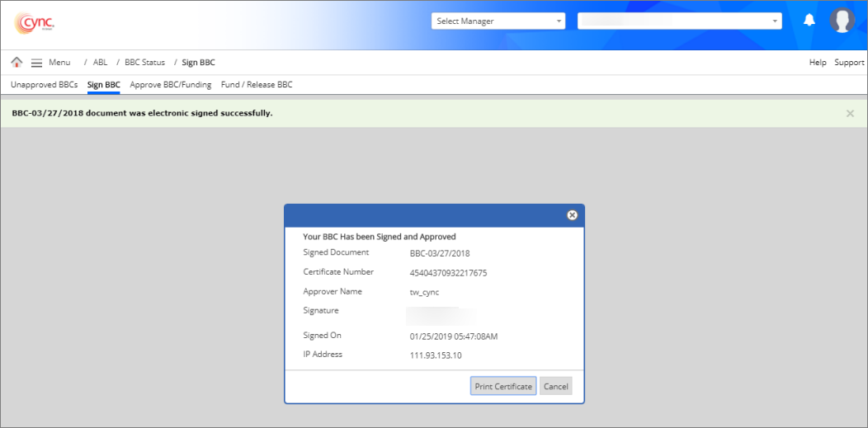Screen dimensions: 868x428
Task: Navigate to BBC Status breadcrumb
Action: [144, 63]
